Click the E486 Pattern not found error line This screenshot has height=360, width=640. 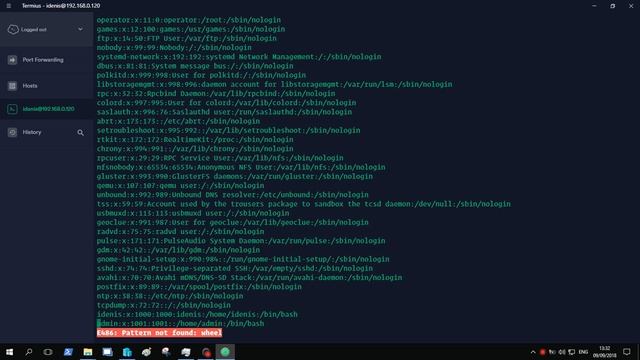click(x=159, y=333)
